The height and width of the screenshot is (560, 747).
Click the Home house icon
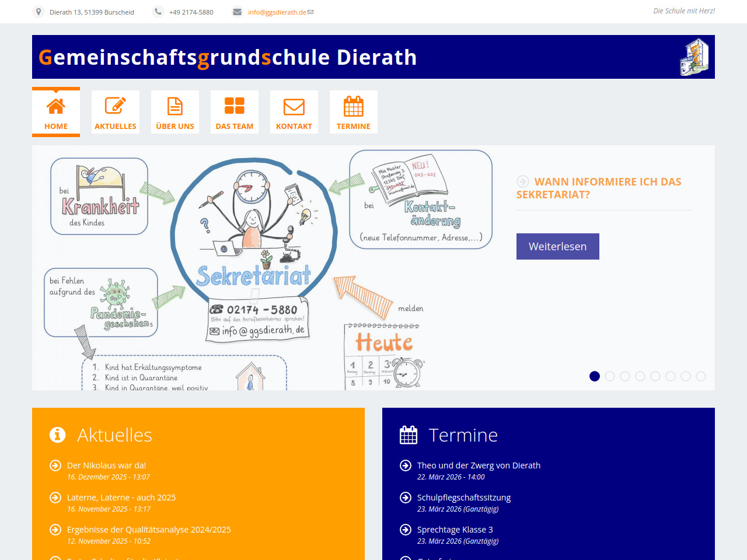pos(56,107)
